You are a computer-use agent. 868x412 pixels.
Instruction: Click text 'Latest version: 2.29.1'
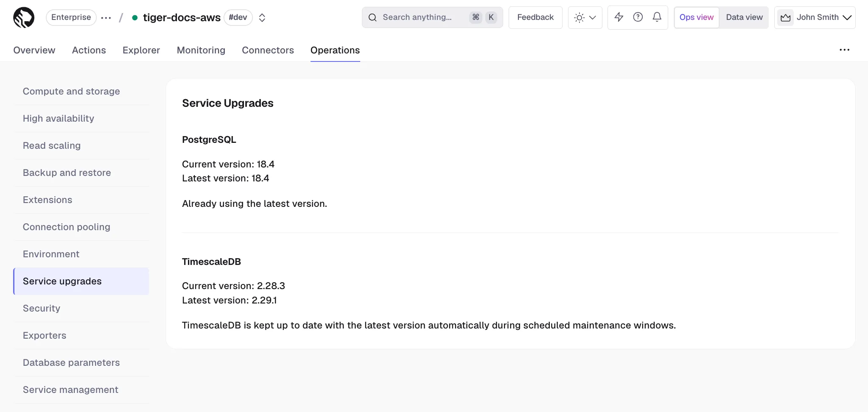click(x=230, y=300)
